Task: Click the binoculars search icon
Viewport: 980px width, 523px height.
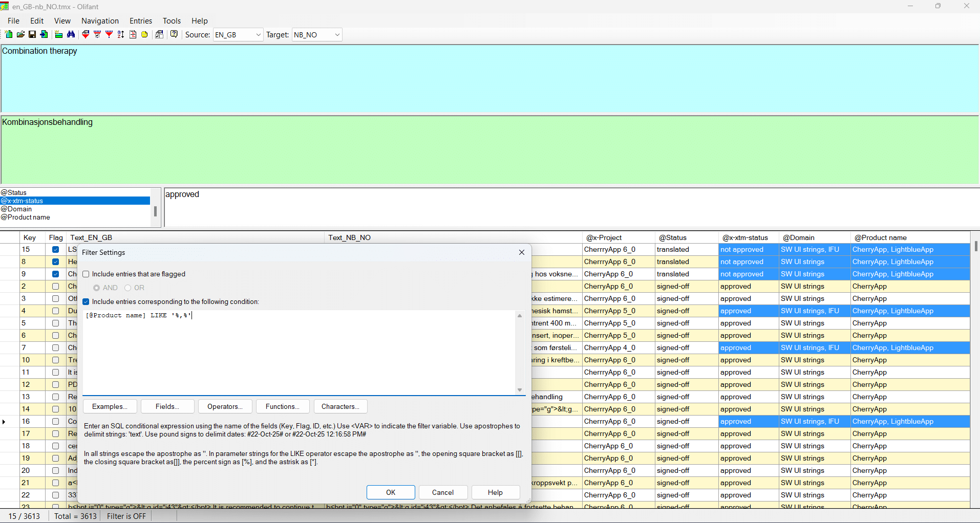Action: point(71,34)
